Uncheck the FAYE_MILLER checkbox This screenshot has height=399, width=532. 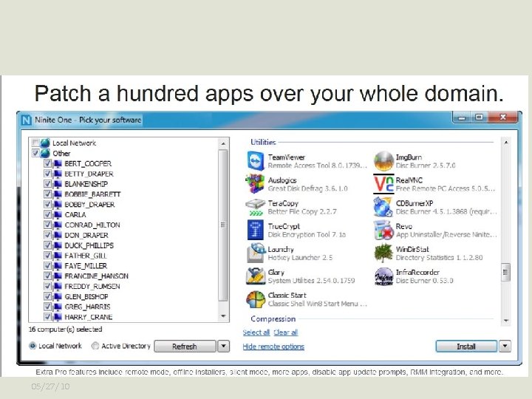tap(47, 266)
